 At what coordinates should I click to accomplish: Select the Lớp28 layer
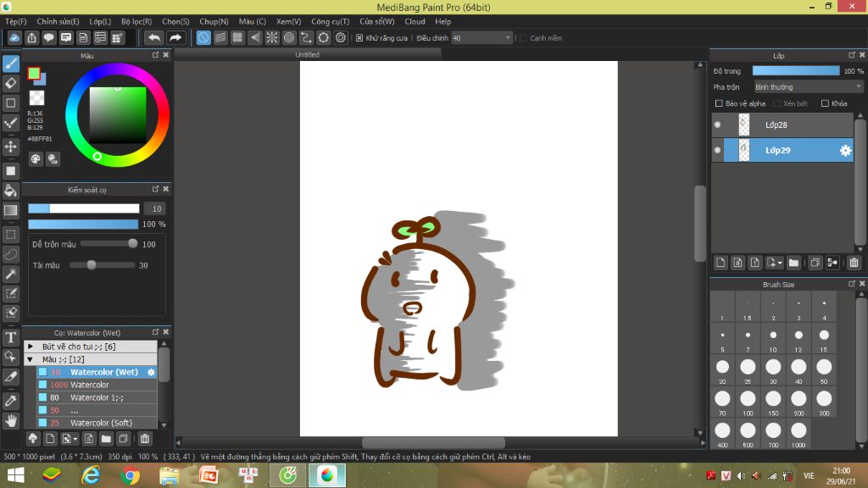point(782,125)
